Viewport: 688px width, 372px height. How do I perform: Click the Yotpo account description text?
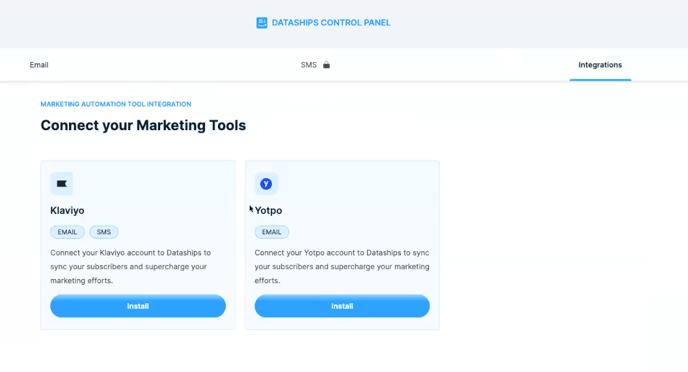click(x=342, y=267)
